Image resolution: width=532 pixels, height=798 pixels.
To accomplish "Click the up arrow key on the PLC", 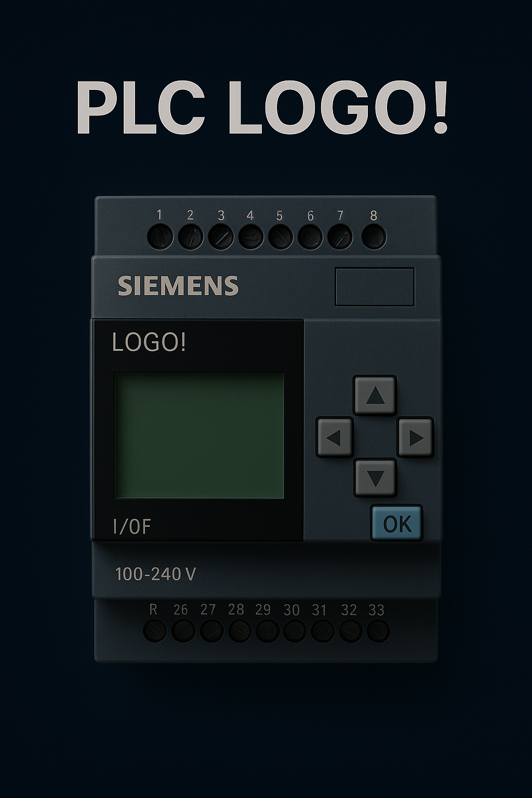I will tap(375, 395).
